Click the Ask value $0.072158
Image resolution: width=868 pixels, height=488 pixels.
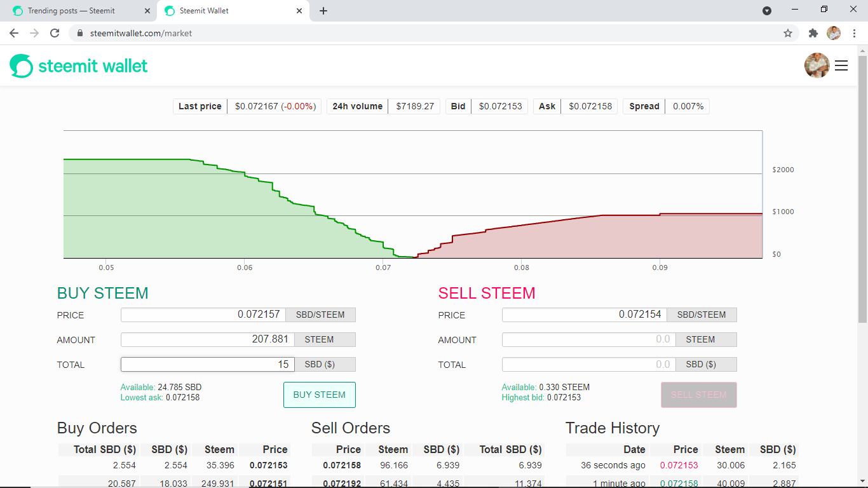click(x=590, y=106)
